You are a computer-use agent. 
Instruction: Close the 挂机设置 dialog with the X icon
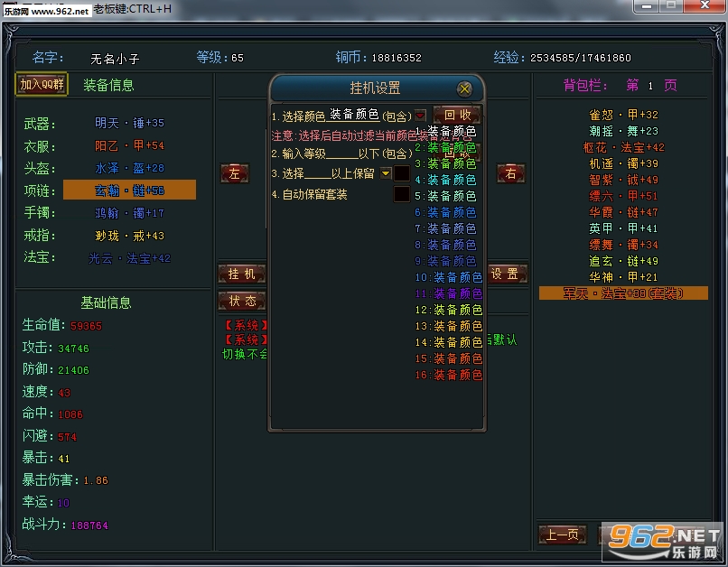click(464, 88)
